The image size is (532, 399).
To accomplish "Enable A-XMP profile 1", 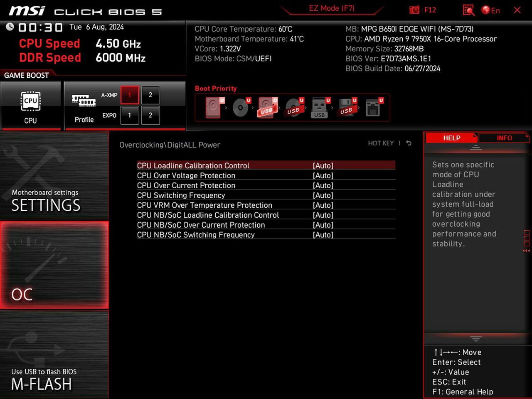I will 130,95.
